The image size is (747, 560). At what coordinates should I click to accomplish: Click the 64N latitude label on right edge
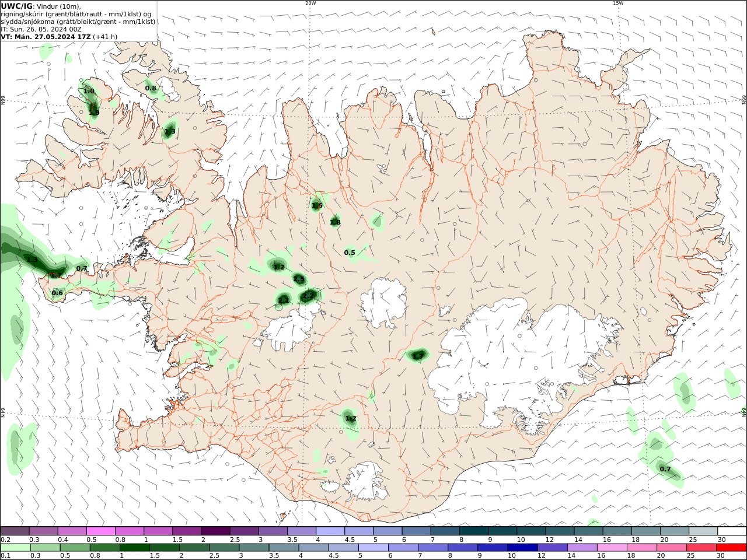click(744, 412)
